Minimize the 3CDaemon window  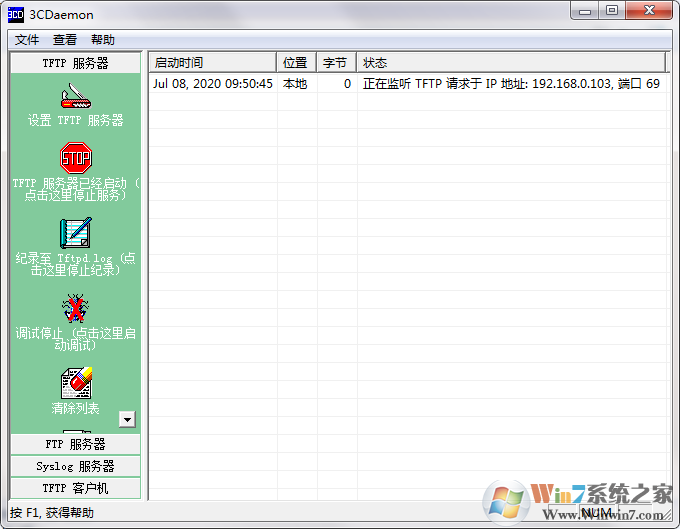tap(585, 11)
